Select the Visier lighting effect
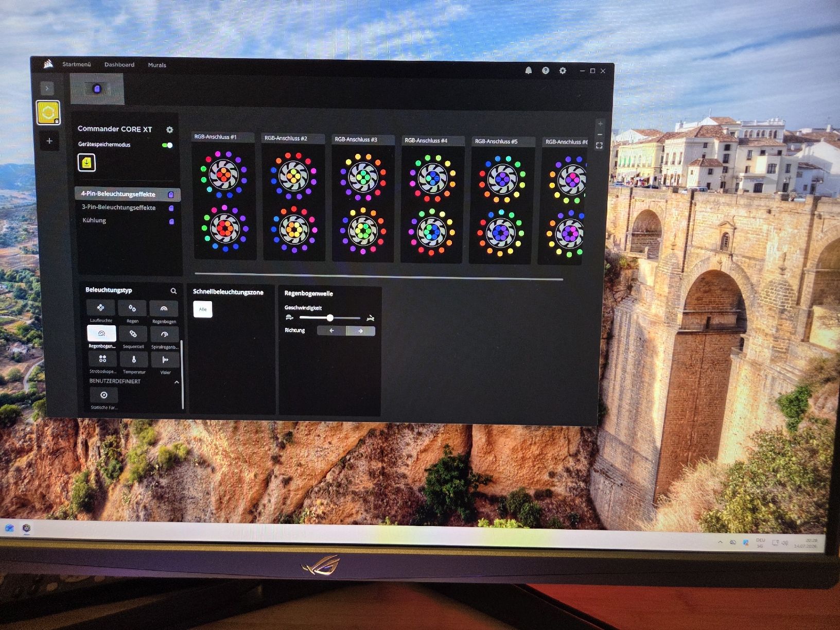This screenshot has height=630, width=840. (x=165, y=360)
